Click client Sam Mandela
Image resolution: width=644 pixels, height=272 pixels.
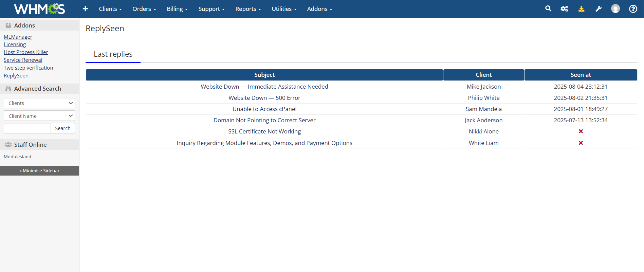pos(484,109)
